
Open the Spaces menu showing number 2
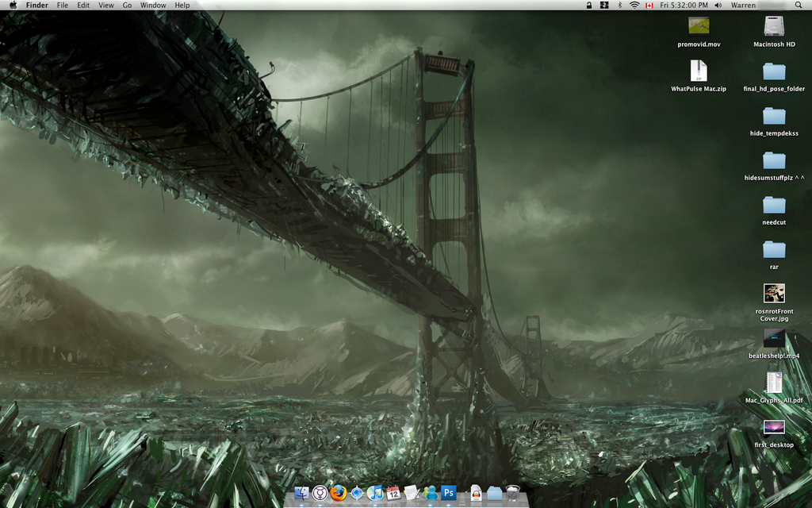(x=603, y=6)
